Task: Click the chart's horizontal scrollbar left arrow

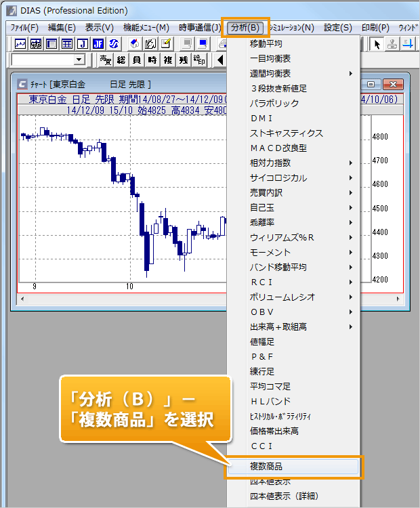Action: click(x=22, y=299)
